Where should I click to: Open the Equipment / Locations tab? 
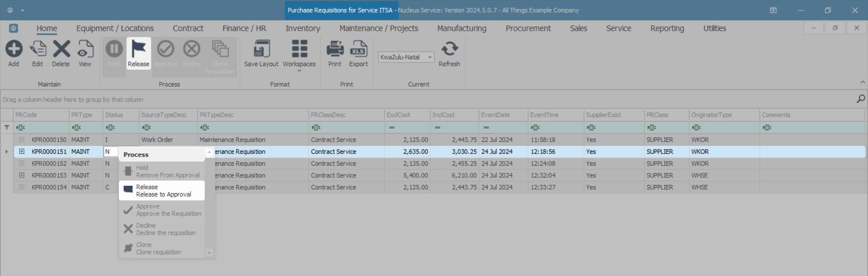[115, 28]
